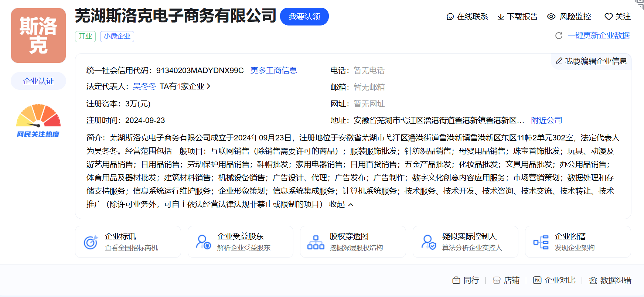Click the 斯洛克 company logo thumbnail
The width and height of the screenshot is (644, 297).
[38, 35]
